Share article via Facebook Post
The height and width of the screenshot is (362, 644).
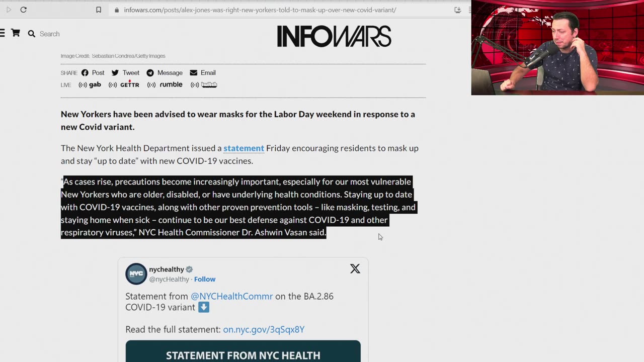[x=93, y=73]
